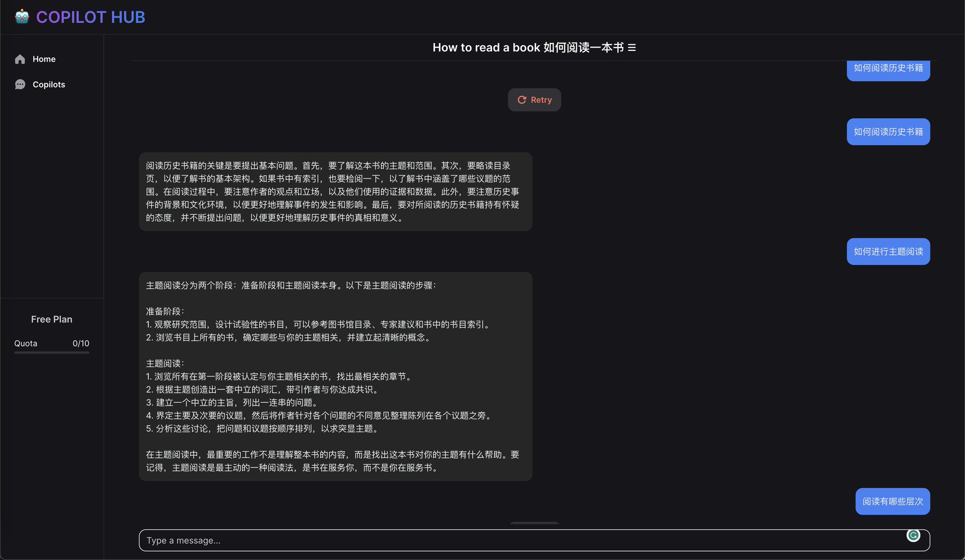The width and height of the screenshot is (965, 560).
Task: Click the circular refresh arrow inside Retry
Action: pyautogui.click(x=522, y=99)
